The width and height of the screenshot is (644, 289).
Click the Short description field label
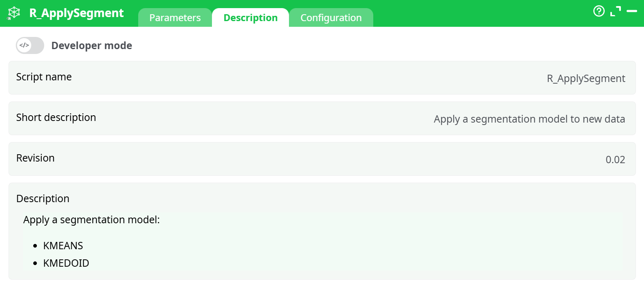click(56, 117)
